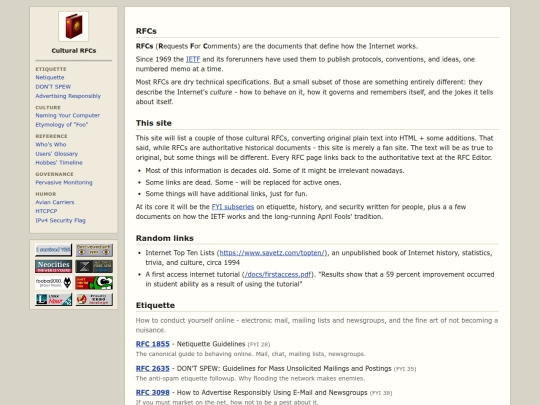
Task: Open RFC 3098 link
Action: click(x=153, y=393)
